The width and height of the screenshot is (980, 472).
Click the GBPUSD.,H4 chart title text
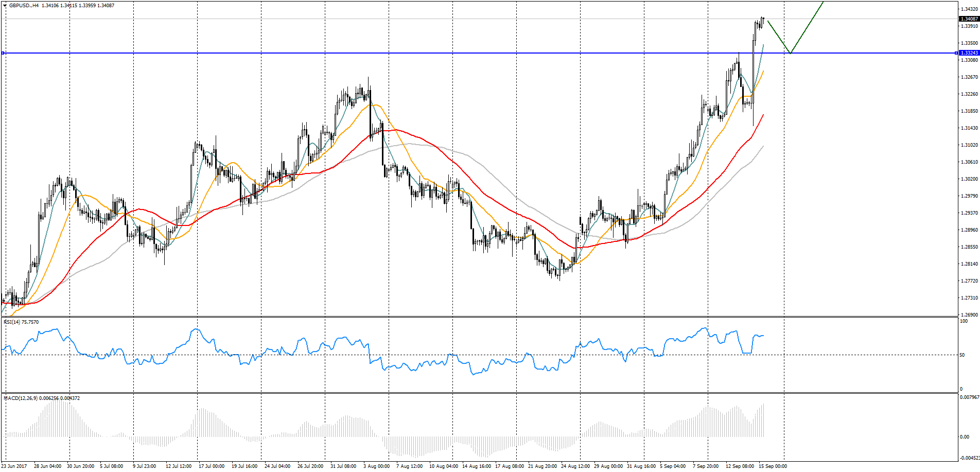(24, 6)
